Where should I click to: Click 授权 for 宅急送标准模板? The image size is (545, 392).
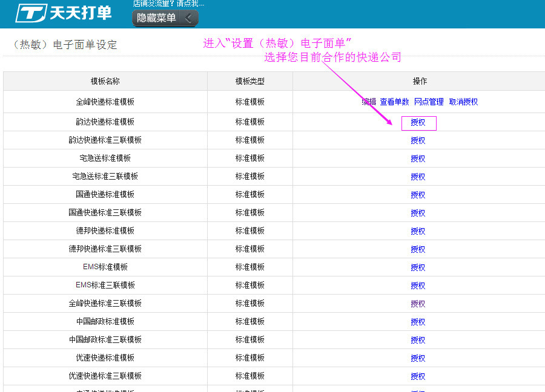pos(418,158)
